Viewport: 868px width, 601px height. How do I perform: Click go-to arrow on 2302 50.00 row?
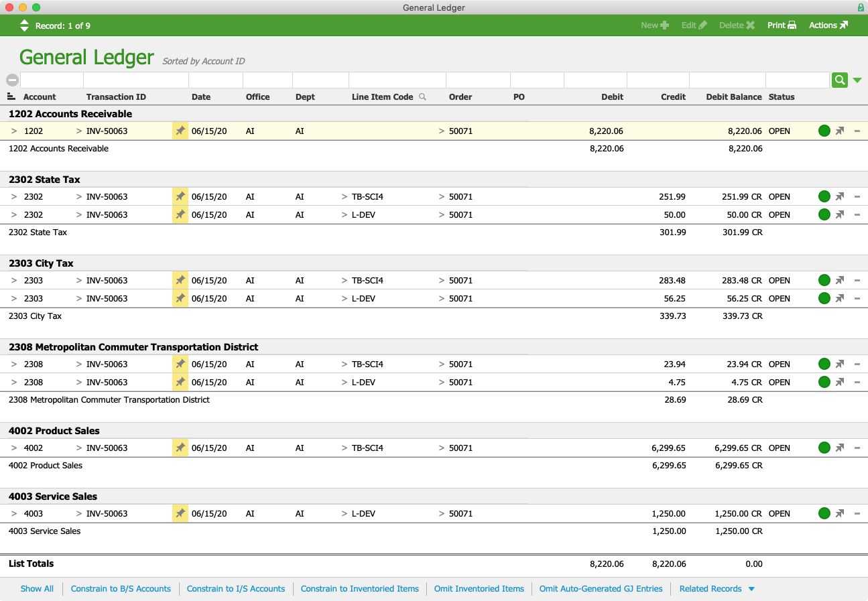tap(840, 215)
